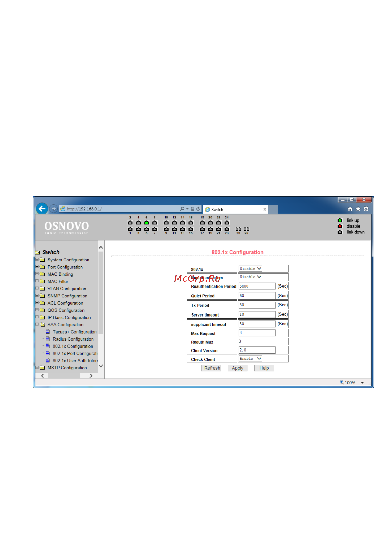392x556 pixels.
Task: Click the green port 6 icon
Action: click(x=147, y=222)
